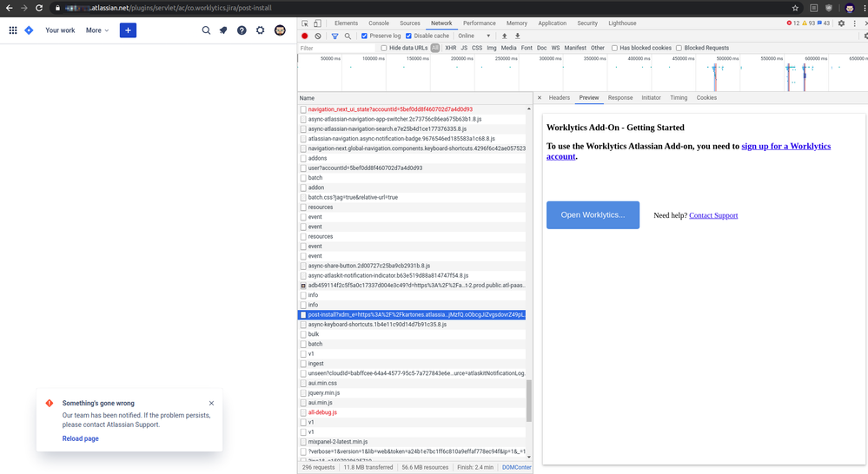Open the Jira profile avatar
This screenshot has height=474, width=868.
coord(280,30)
